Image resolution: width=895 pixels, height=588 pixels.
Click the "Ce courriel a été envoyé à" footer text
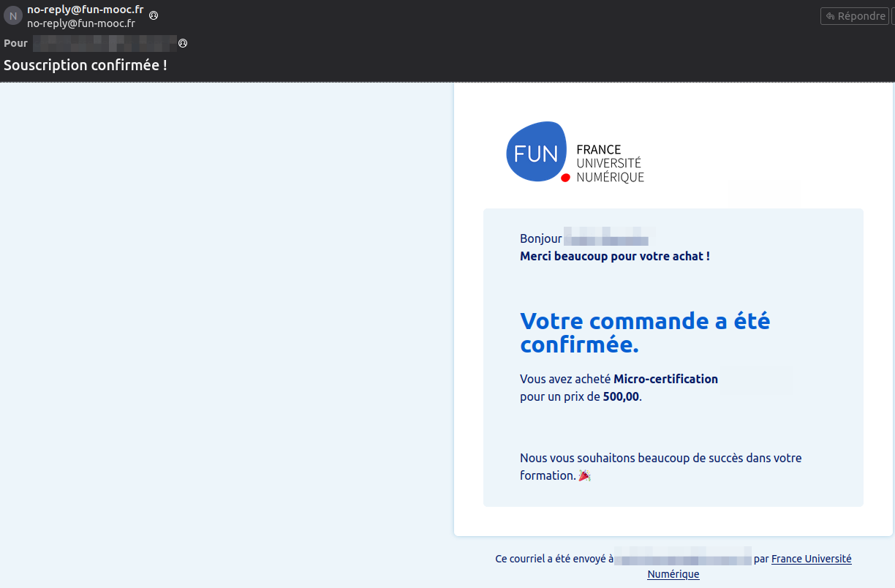pyautogui.click(x=554, y=559)
